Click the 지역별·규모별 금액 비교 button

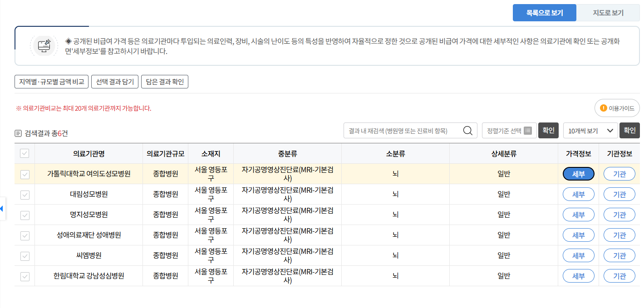tap(51, 82)
